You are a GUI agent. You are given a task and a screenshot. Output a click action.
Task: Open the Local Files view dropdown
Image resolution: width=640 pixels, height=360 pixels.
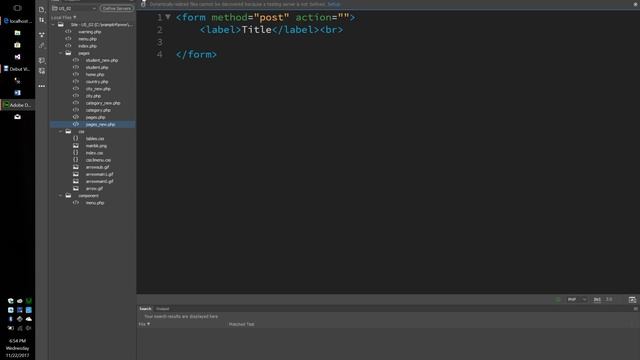[64, 18]
